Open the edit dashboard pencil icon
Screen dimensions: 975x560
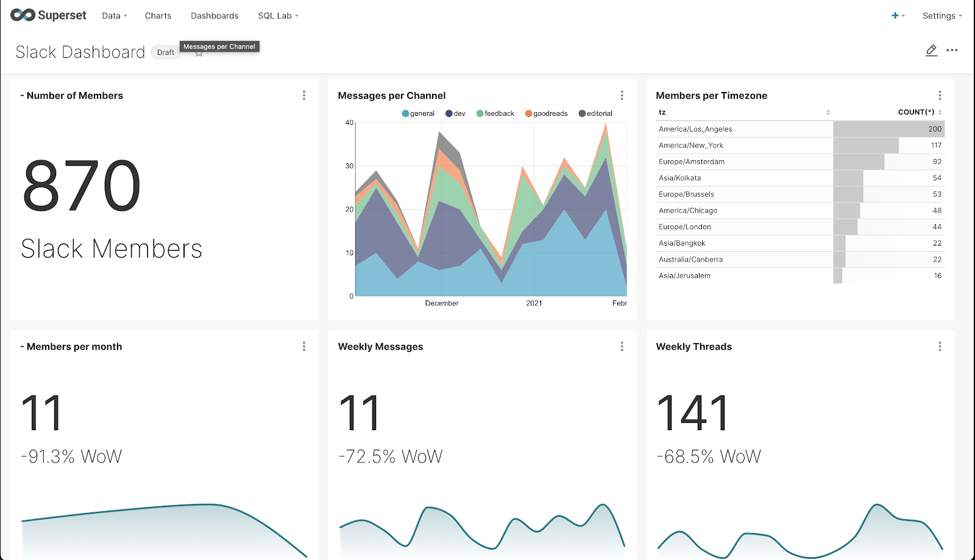[931, 51]
